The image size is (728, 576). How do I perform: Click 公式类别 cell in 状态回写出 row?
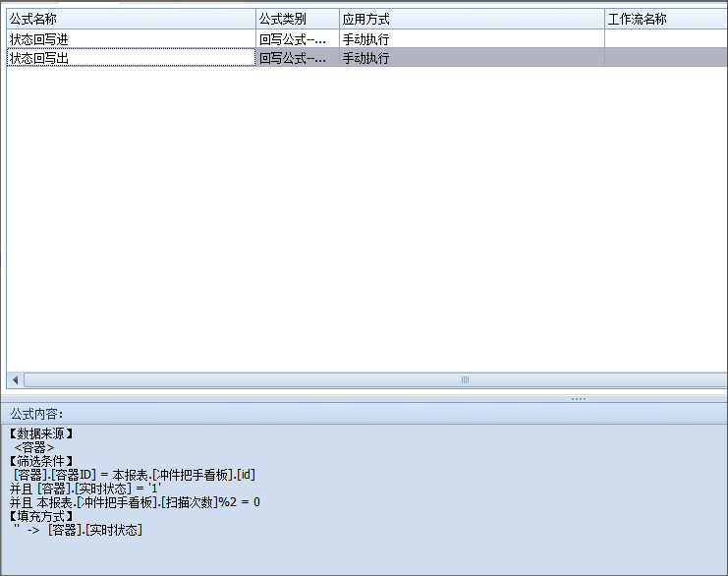click(297, 58)
